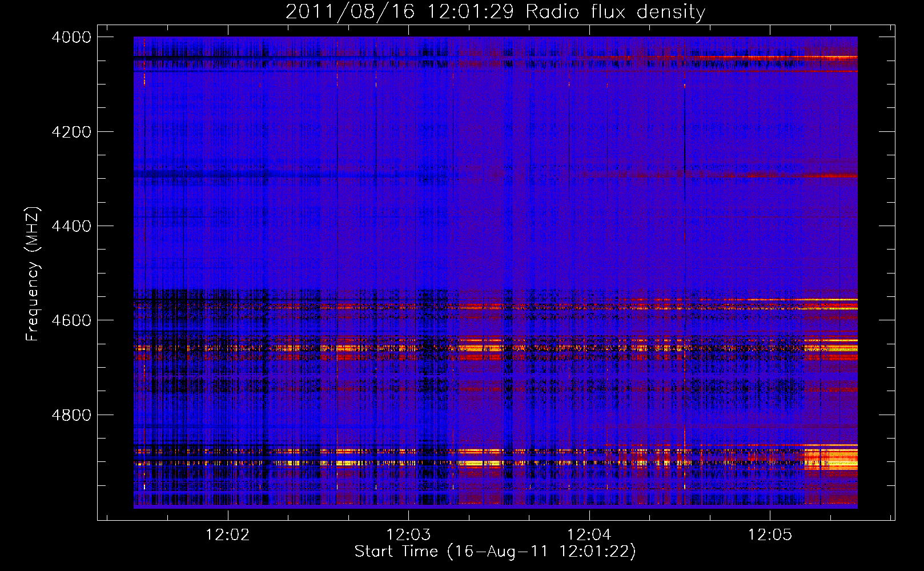This screenshot has width=924, height=571.
Task: Click the plot title "2011/08/16 12:01:29 Radio flux density"
Action: [x=495, y=11]
